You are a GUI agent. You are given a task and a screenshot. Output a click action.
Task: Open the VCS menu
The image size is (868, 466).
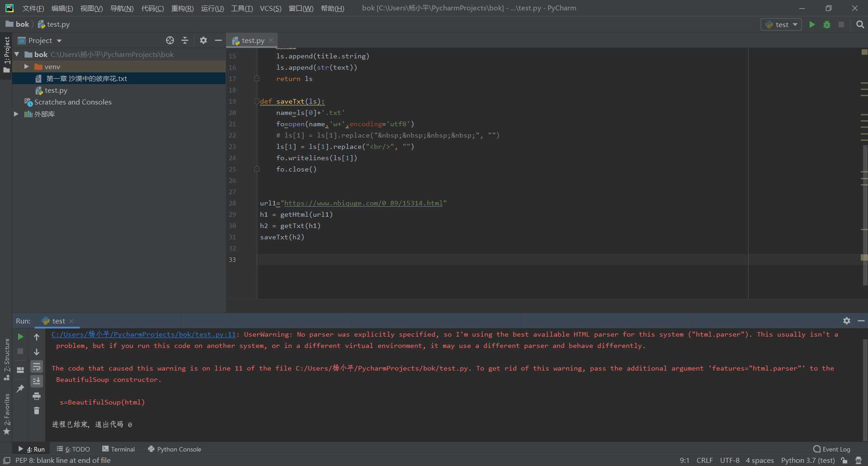click(270, 8)
